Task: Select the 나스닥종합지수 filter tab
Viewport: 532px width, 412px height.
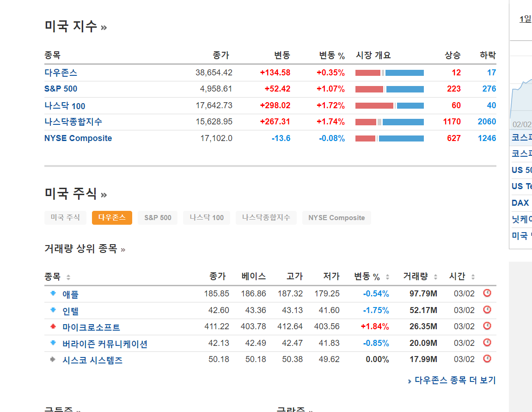Action: tap(266, 217)
